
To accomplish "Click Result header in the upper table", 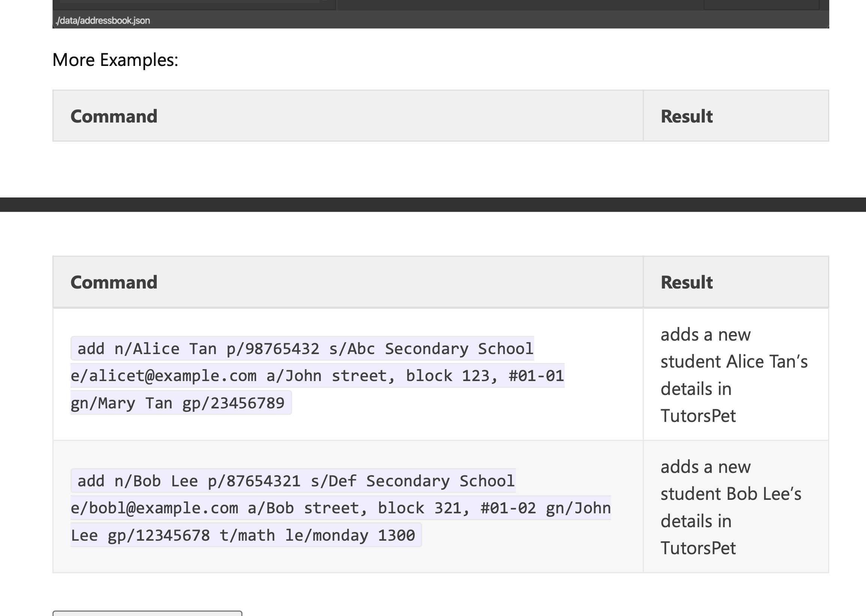I will click(x=686, y=116).
